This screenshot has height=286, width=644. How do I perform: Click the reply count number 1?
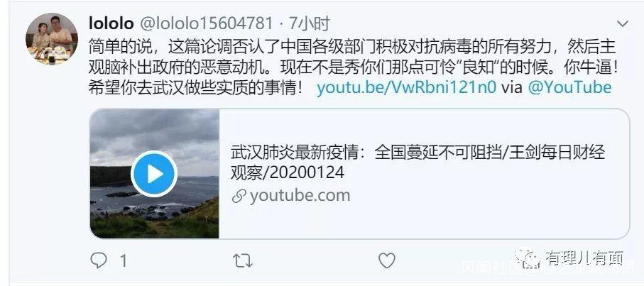coord(124,261)
